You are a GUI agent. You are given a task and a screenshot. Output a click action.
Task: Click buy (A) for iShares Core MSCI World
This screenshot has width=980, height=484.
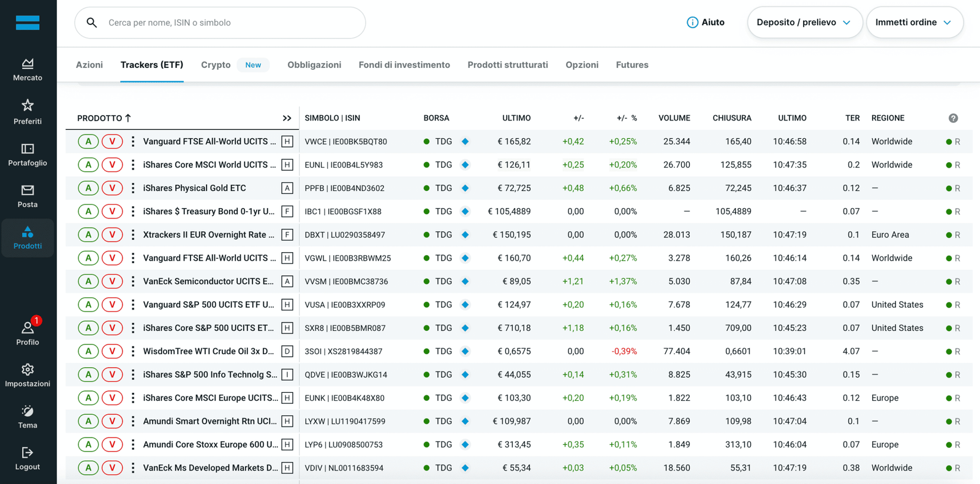pos(89,165)
